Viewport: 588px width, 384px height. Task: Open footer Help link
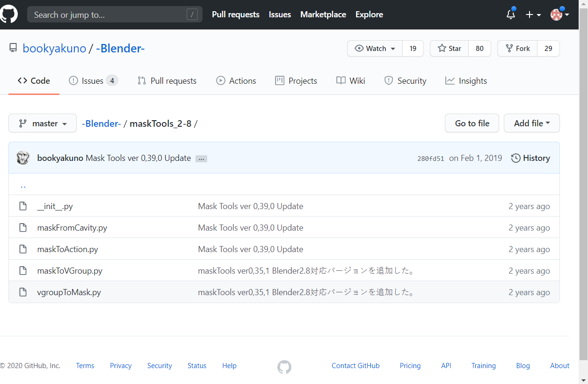click(229, 366)
